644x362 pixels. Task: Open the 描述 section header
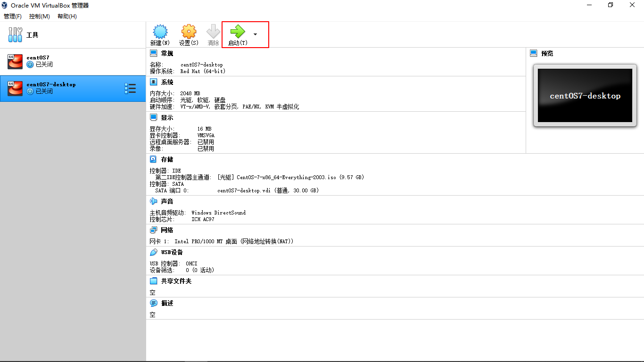pos(167,303)
